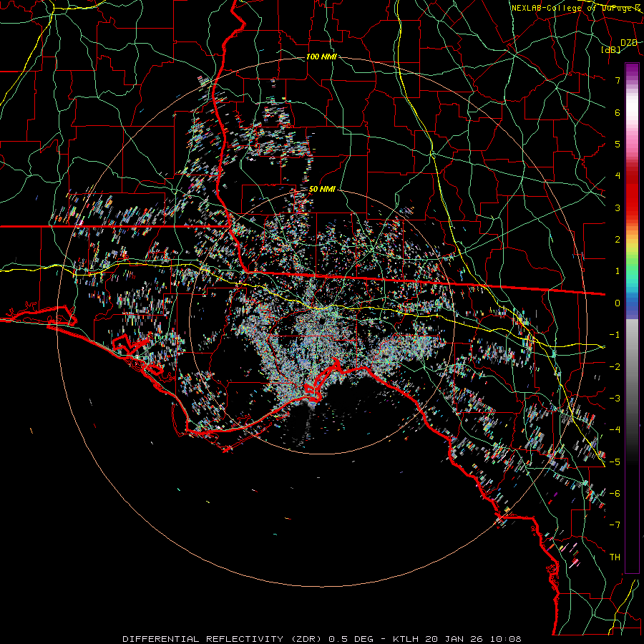This screenshot has width=644, height=644.
Task: Click the 6 value on the color scale
Action: coord(618,112)
